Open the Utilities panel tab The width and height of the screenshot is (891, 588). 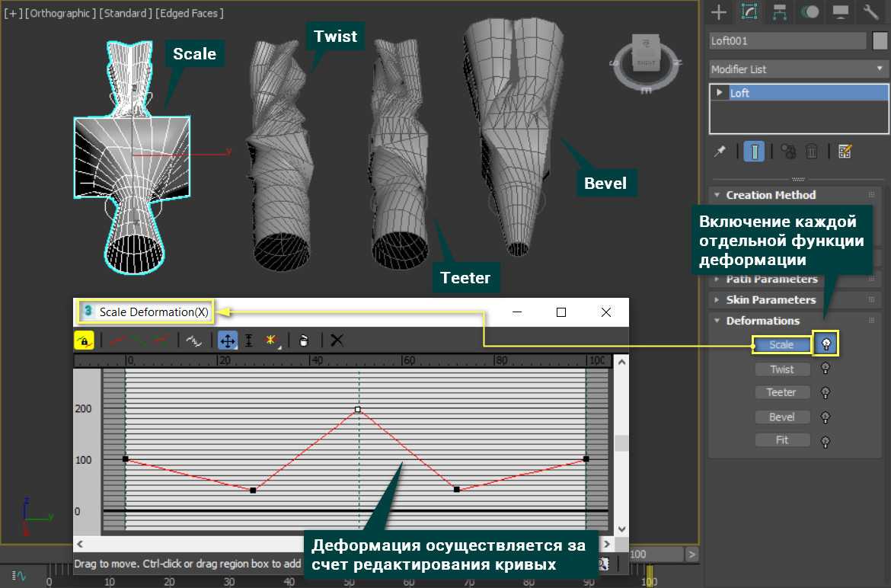click(x=870, y=11)
